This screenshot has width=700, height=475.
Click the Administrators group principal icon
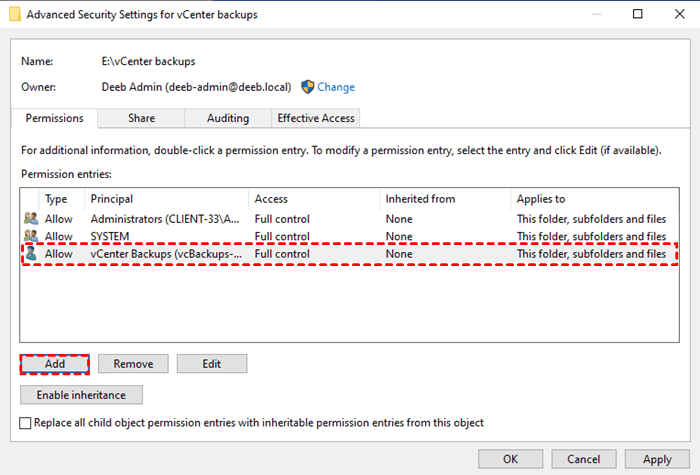point(31,219)
